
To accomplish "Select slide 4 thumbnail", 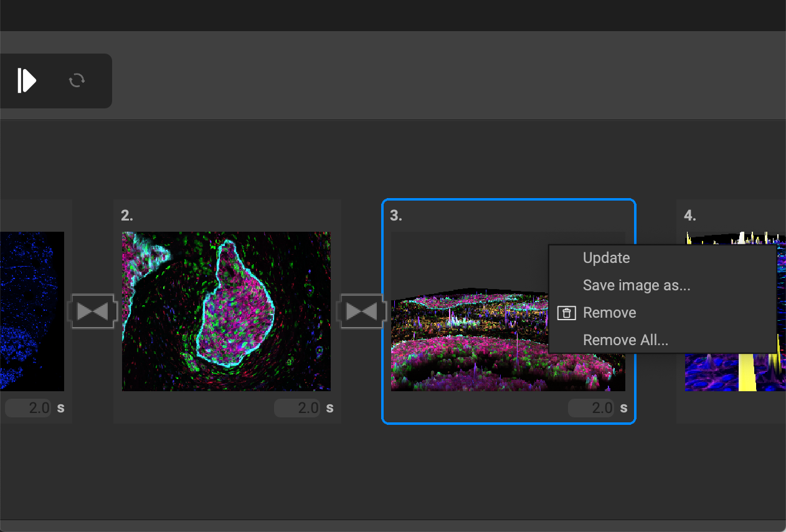I will [735, 311].
